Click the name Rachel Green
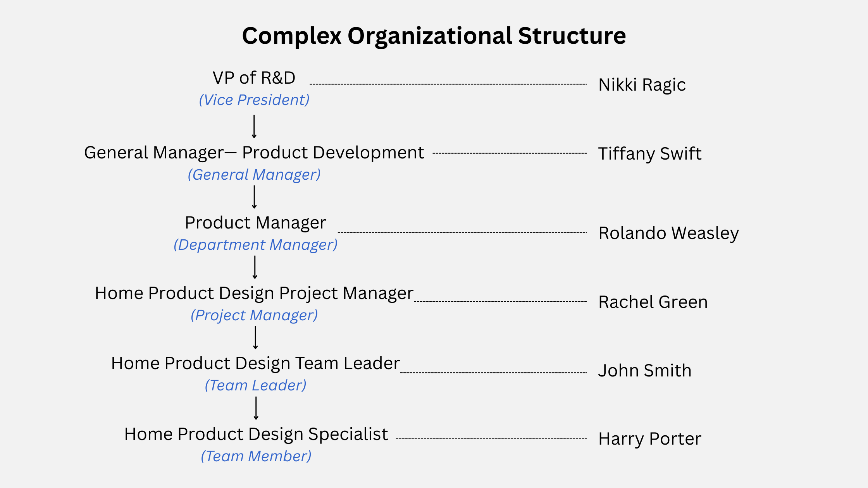The height and width of the screenshot is (488, 868). [653, 302]
